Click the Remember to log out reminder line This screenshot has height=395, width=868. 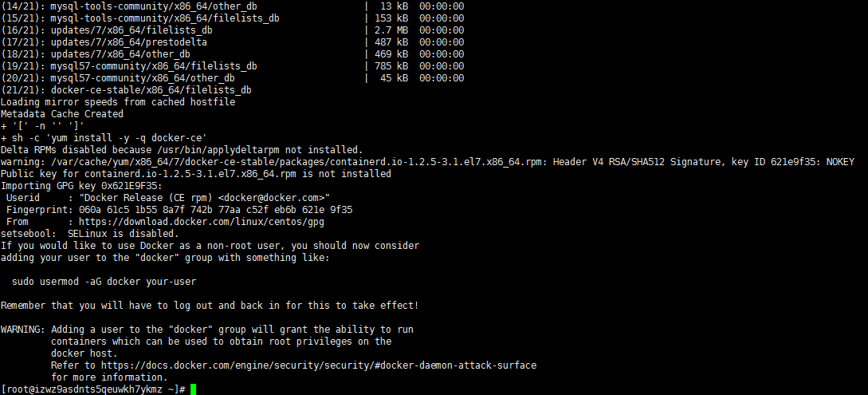[x=209, y=306]
